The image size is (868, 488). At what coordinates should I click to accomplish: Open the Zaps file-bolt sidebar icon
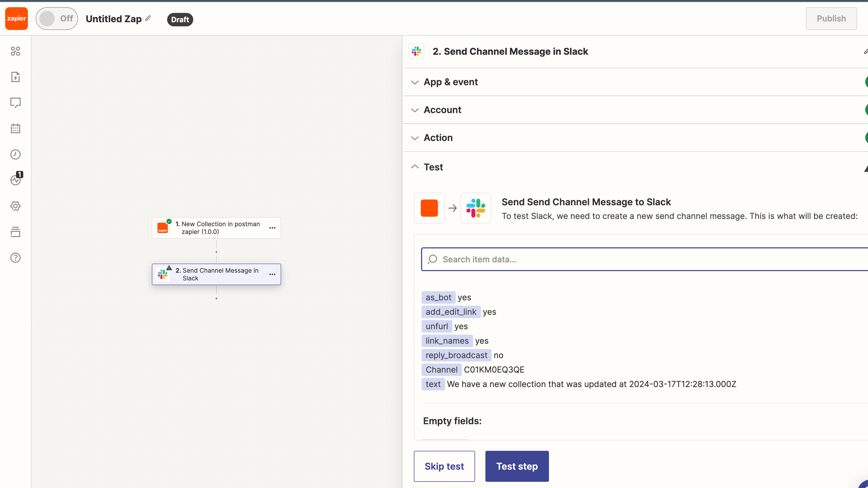16,77
